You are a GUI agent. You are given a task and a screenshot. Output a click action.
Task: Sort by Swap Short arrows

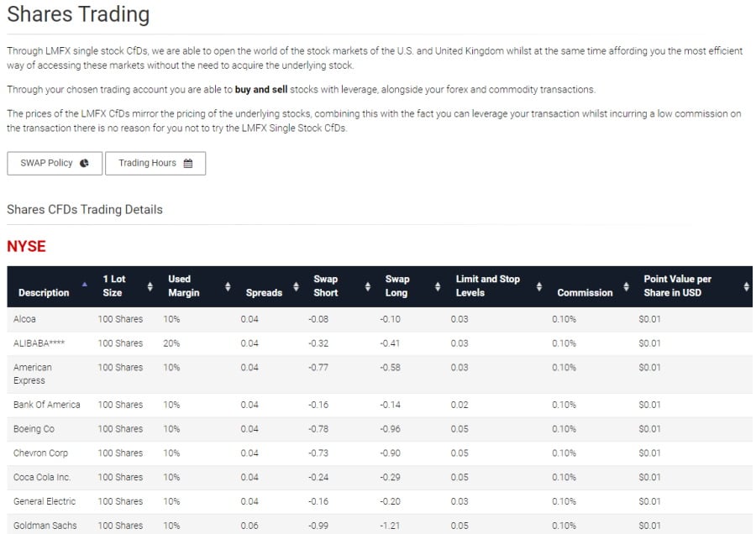(367, 286)
